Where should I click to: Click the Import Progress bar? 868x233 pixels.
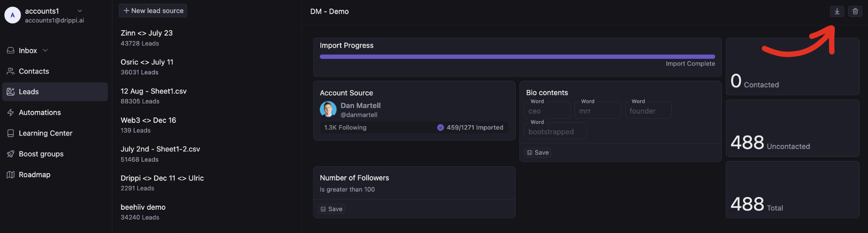[517, 57]
